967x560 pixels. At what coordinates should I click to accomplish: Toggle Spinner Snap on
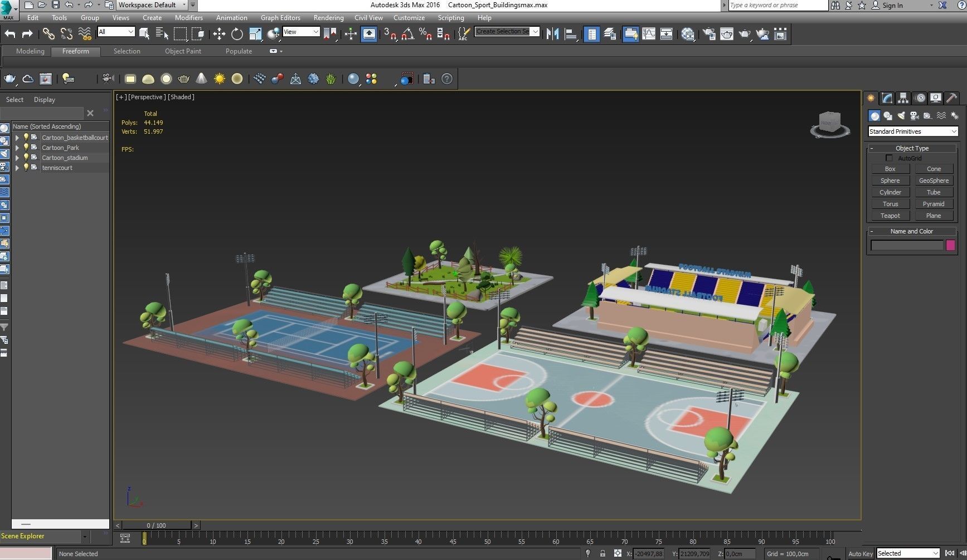[443, 34]
